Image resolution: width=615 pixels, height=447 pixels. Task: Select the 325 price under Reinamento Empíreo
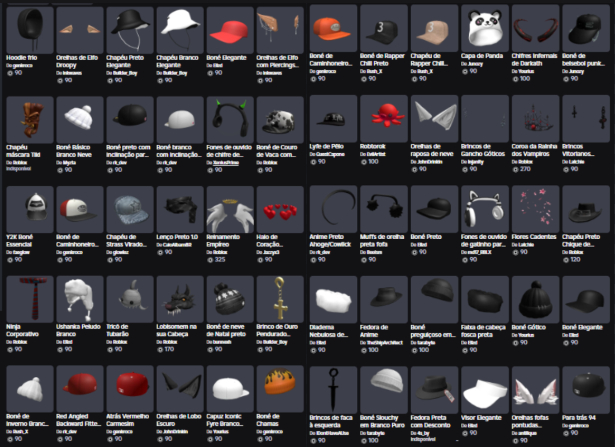click(x=220, y=260)
